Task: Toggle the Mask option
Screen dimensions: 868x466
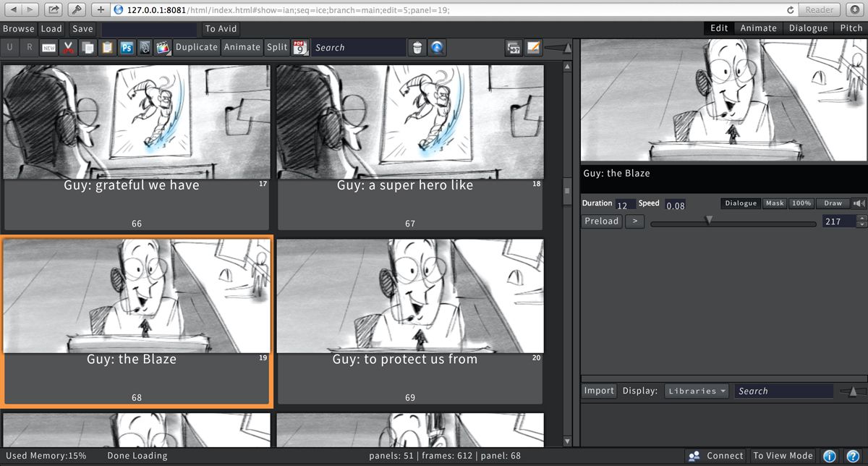Action: (775, 204)
